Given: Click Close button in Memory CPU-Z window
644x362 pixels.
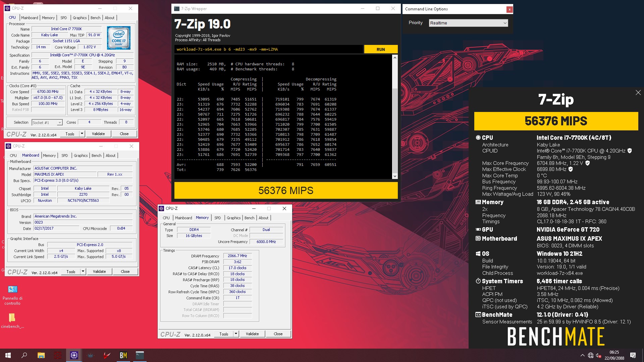Looking at the screenshot, I should pyautogui.click(x=278, y=334).
